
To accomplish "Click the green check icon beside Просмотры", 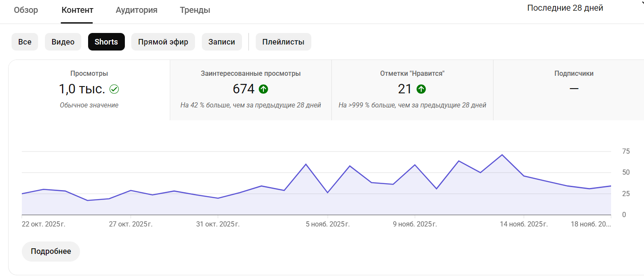I will (x=114, y=89).
